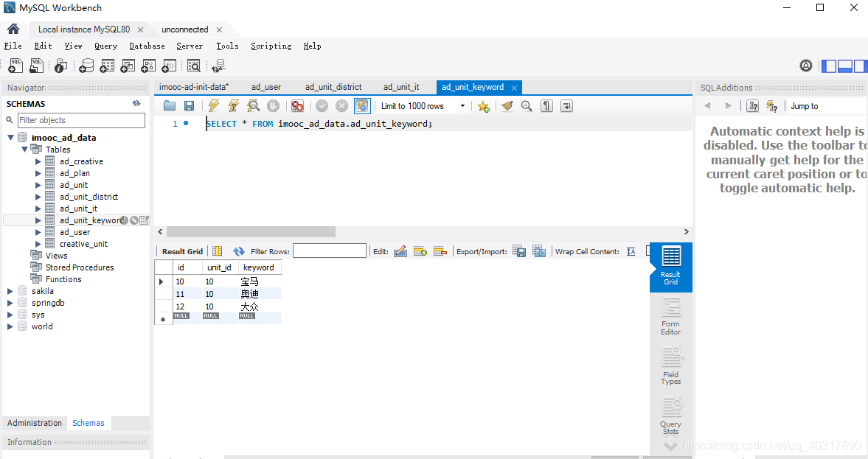868x459 pixels.
Task: Create a new stored procedure icon
Action: [148, 66]
